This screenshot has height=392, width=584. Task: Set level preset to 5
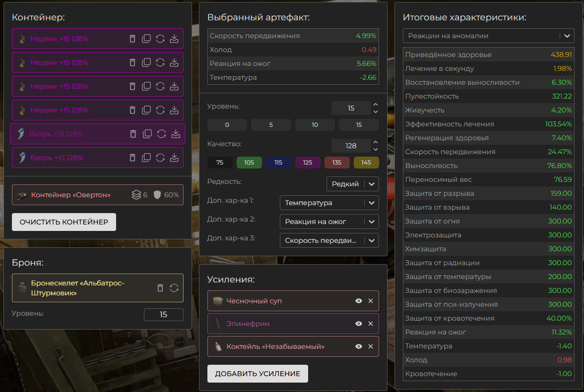(x=271, y=125)
